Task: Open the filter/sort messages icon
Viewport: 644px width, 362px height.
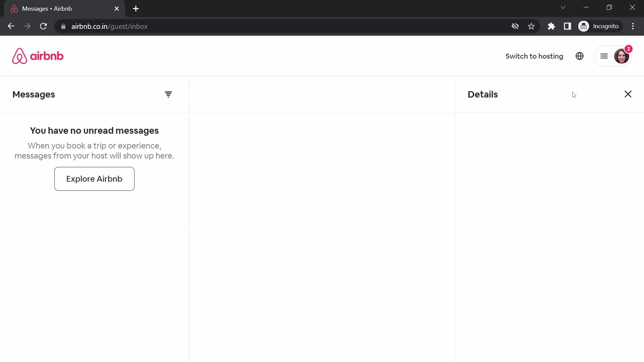Action: click(x=168, y=94)
